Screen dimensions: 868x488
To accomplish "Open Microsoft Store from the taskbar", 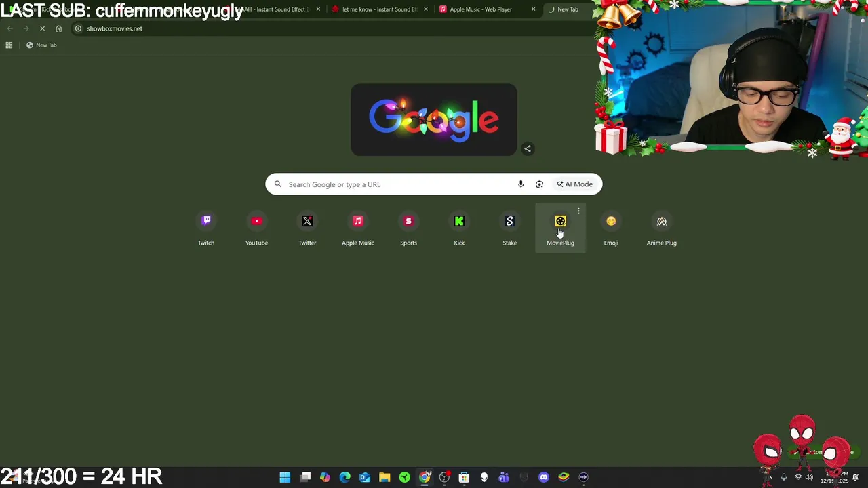I will coord(464,477).
